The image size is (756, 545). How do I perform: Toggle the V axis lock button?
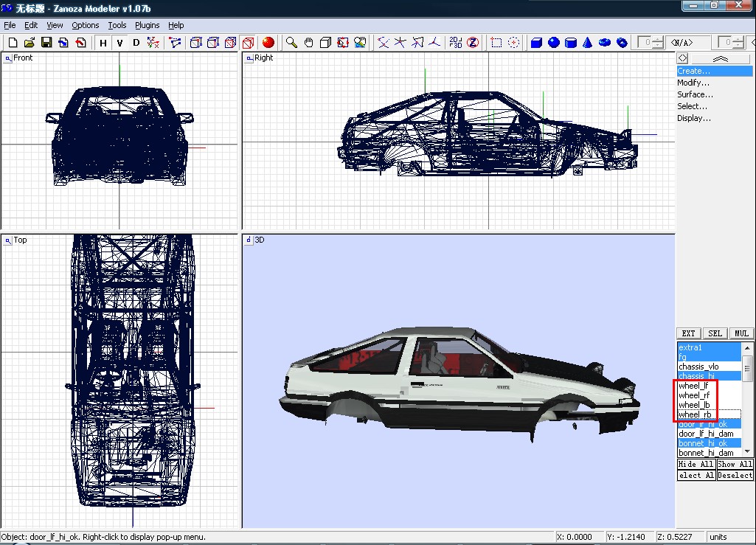pyautogui.click(x=119, y=43)
